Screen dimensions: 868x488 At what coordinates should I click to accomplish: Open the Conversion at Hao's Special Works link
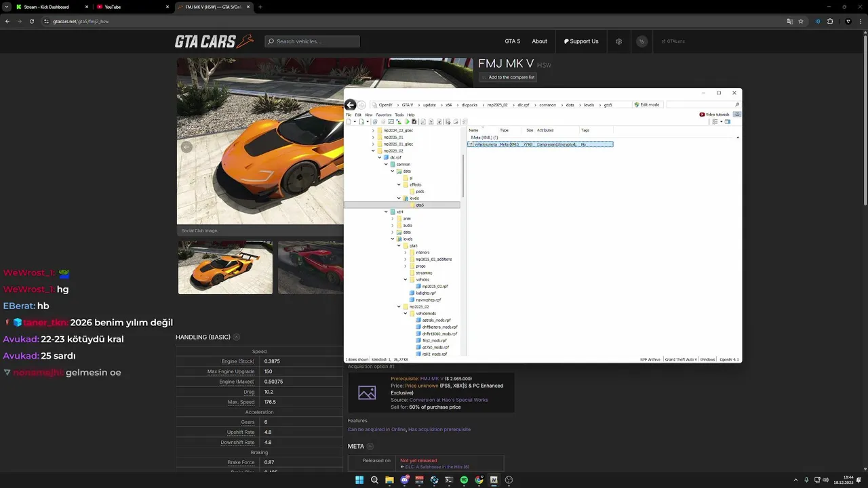pyautogui.click(x=448, y=400)
